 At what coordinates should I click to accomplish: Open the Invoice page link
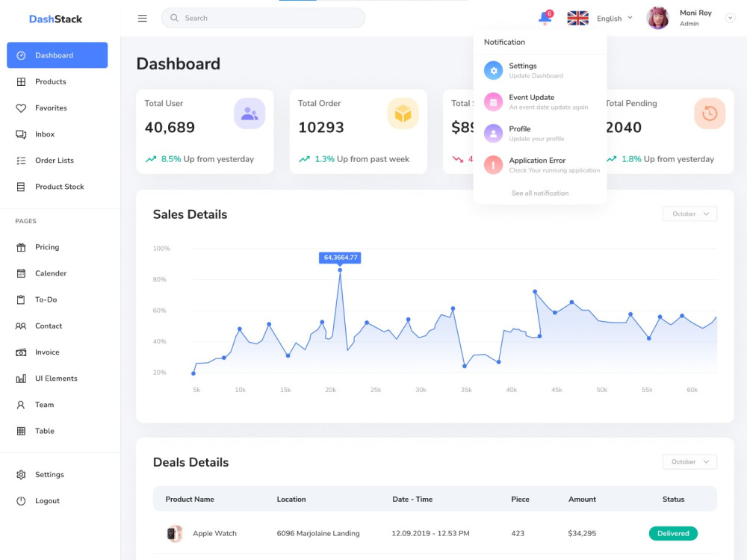[x=47, y=352]
